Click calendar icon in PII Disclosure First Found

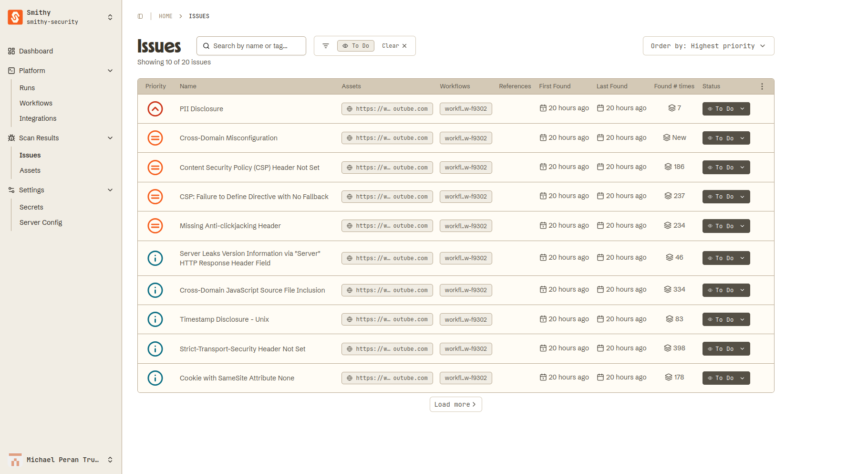(543, 108)
